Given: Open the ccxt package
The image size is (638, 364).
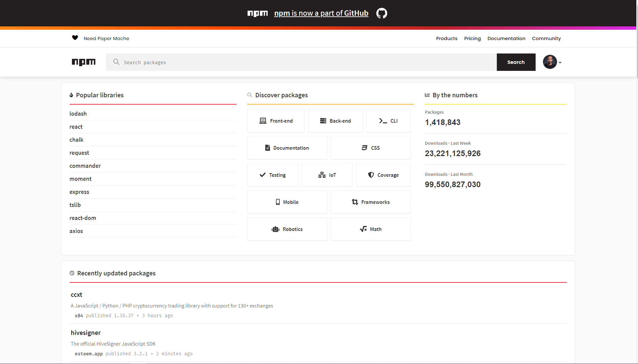Looking at the screenshot, I should pyautogui.click(x=76, y=295).
